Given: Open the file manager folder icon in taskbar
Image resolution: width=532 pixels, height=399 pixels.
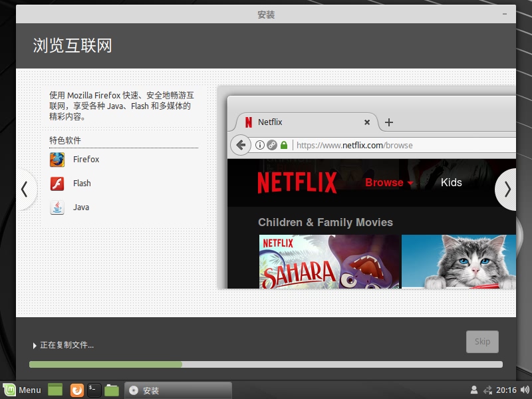Looking at the screenshot, I should pyautogui.click(x=112, y=390).
